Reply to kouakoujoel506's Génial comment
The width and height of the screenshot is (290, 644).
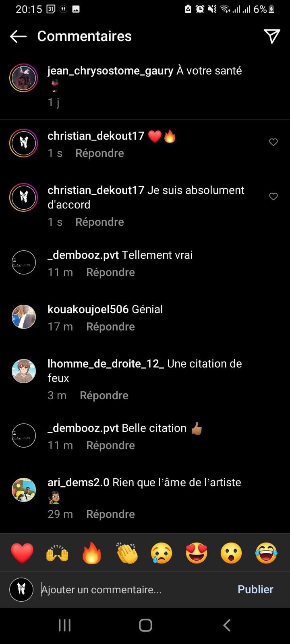tap(110, 327)
